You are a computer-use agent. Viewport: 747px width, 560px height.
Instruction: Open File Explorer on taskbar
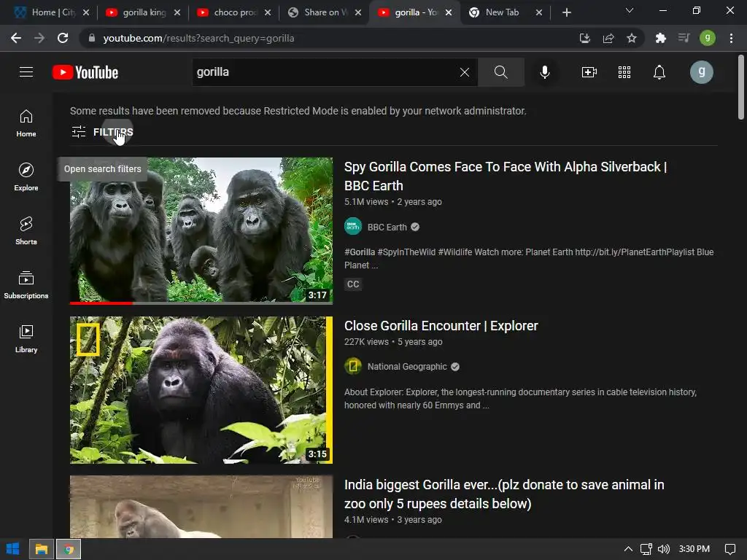tap(42, 549)
